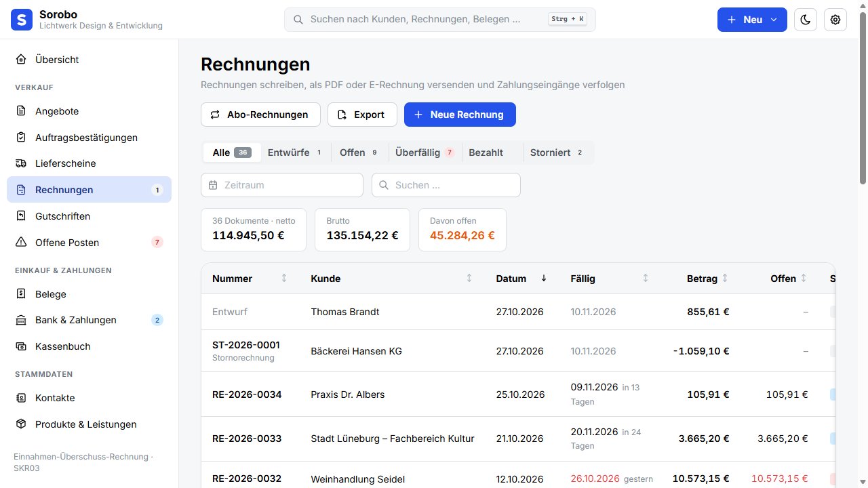The height and width of the screenshot is (488, 868).
Task: Show the Storniert tab
Action: point(558,152)
